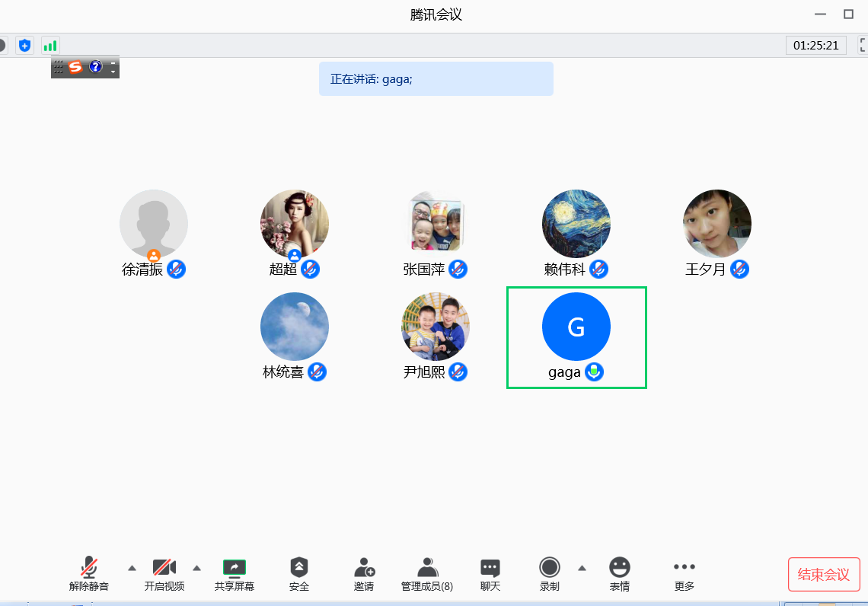Click the red End Meeting (结束会议) button
Viewport: 868px width, 606px height.
coord(824,575)
